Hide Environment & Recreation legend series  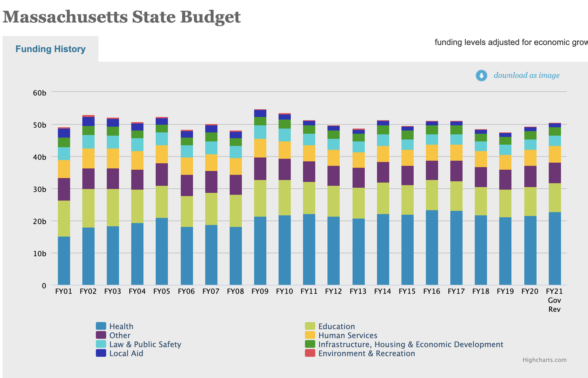tap(366, 353)
